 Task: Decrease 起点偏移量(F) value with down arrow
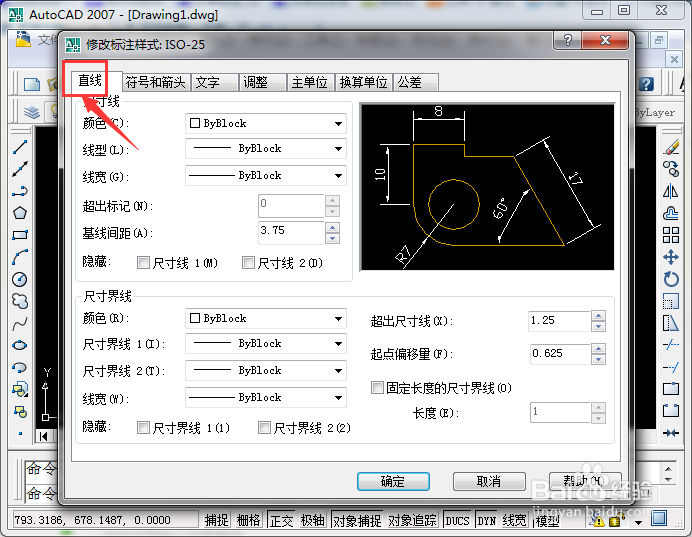point(598,360)
